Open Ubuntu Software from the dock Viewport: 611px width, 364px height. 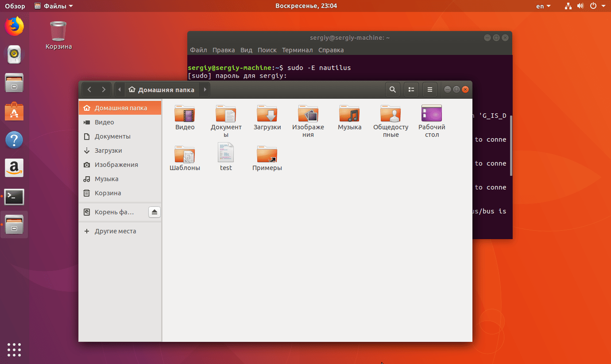coord(14,111)
